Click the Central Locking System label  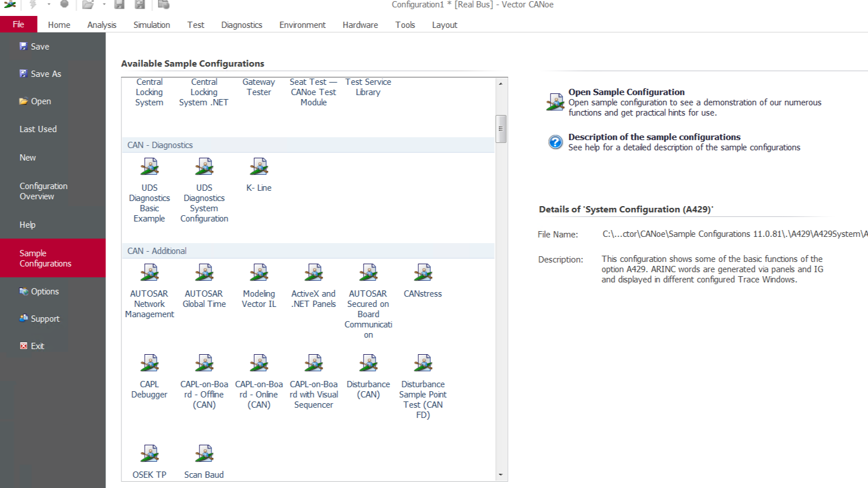click(x=149, y=92)
